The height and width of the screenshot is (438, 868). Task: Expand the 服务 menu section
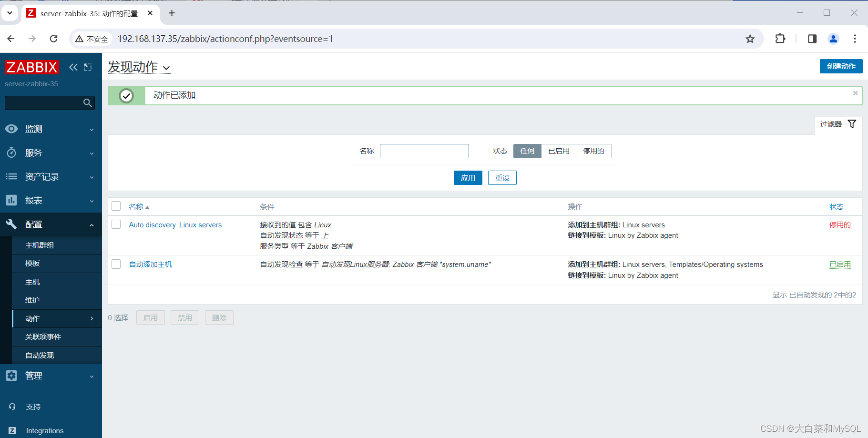pos(92,153)
